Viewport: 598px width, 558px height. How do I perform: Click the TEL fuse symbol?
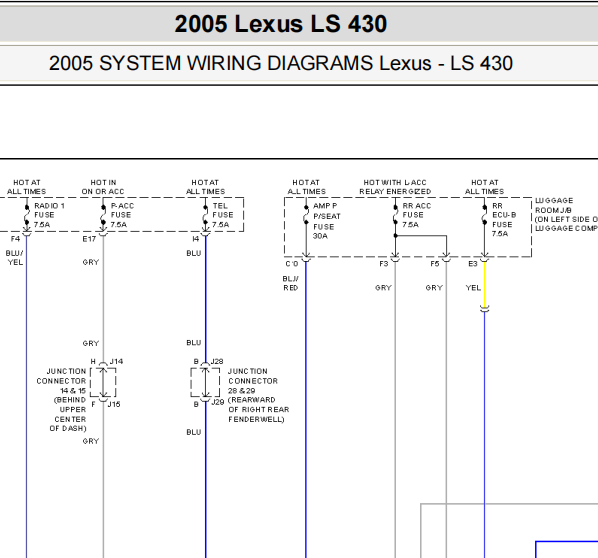point(206,215)
